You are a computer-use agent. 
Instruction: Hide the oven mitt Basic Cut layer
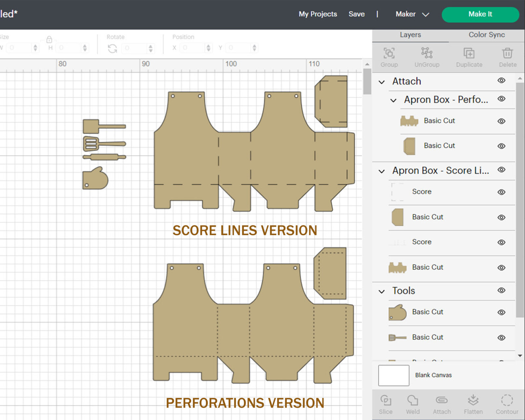pos(501,312)
